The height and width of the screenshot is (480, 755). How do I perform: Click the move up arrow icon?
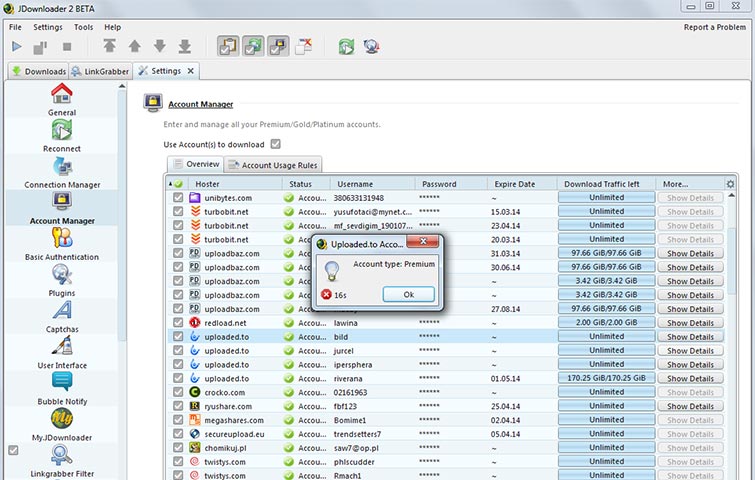pyautogui.click(x=135, y=46)
